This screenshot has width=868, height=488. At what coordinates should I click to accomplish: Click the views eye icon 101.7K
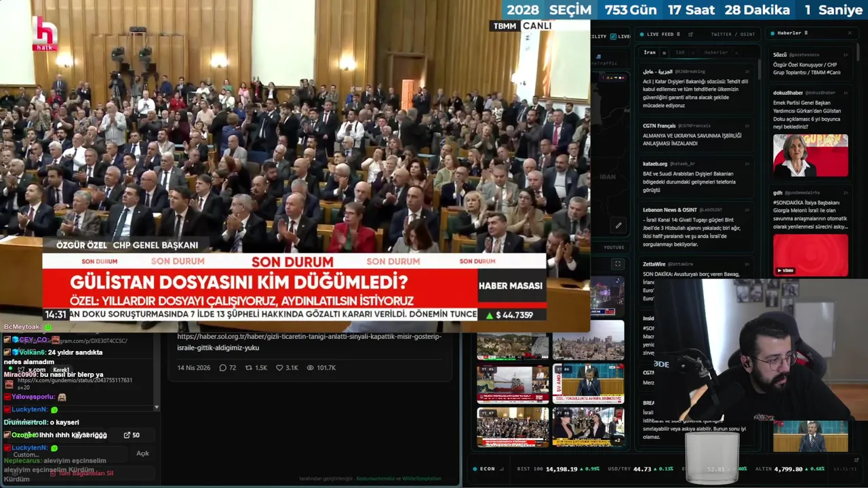[310, 367]
